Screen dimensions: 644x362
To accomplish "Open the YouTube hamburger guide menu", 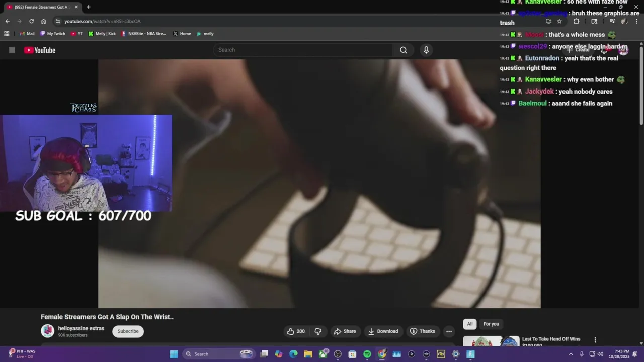I will click(12, 50).
